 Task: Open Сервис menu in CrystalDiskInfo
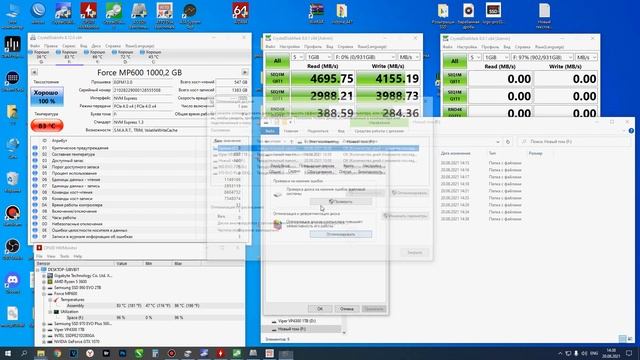pos(69,46)
